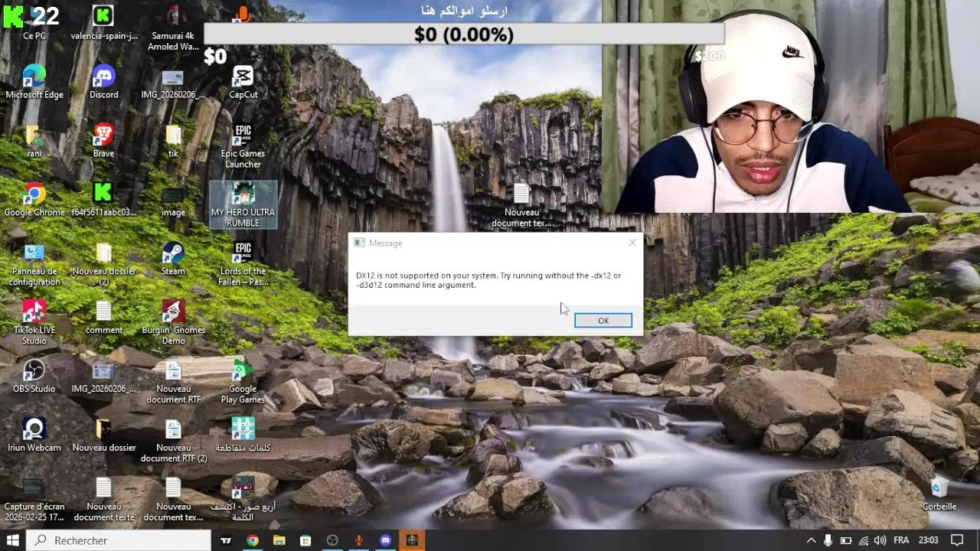The image size is (980, 551).
Task: Select the Capture d'écran 2026-02-25 file
Action: [x=34, y=500]
